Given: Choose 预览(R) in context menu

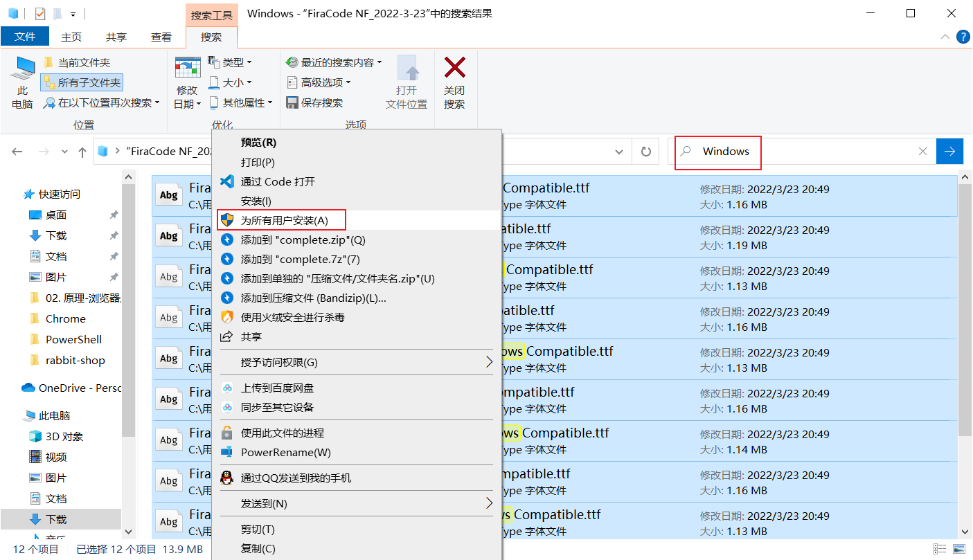Looking at the screenshot, I should pyautogui.click(x=356, y=142).
